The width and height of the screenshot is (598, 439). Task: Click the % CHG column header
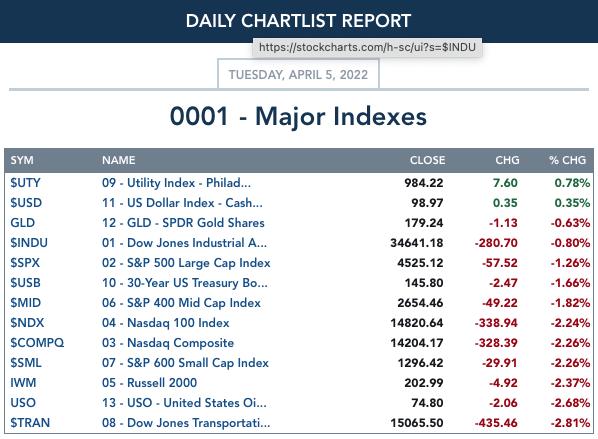(x=567, y=160)
